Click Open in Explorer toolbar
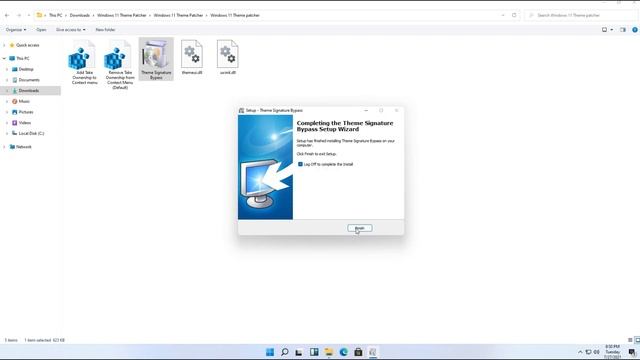 point(41,30)
